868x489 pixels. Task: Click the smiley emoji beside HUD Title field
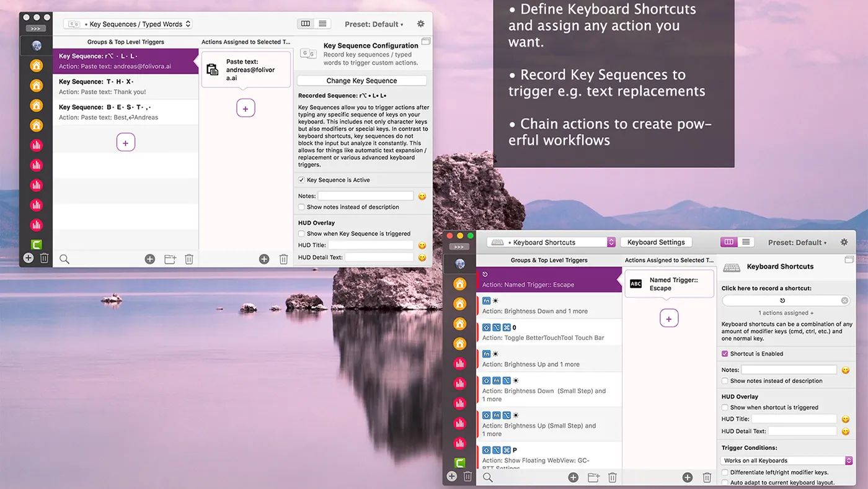click(x=422, y=244)
